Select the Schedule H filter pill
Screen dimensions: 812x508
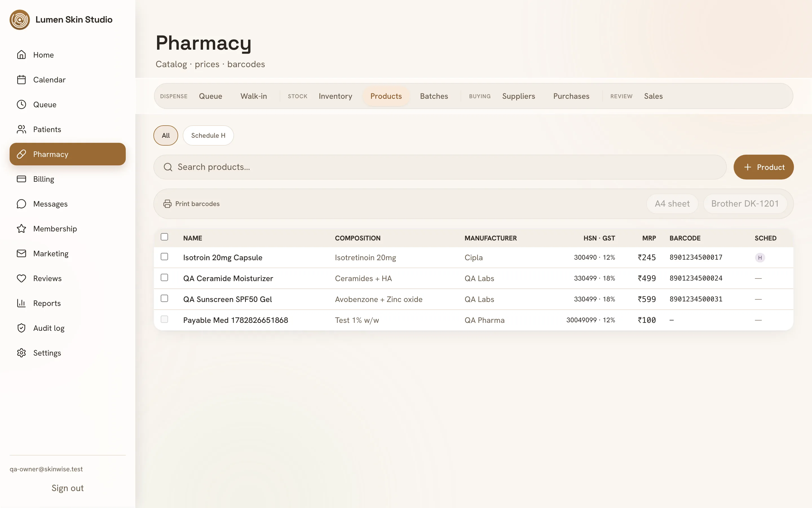pyautogui.click(x=208, y=135)
